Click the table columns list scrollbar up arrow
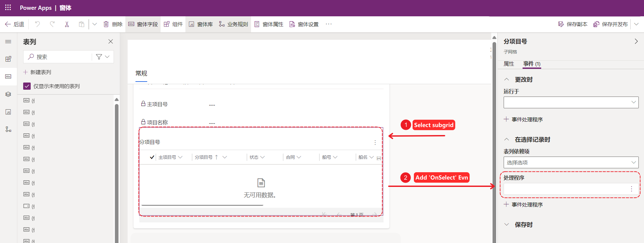 click(117, 99)
